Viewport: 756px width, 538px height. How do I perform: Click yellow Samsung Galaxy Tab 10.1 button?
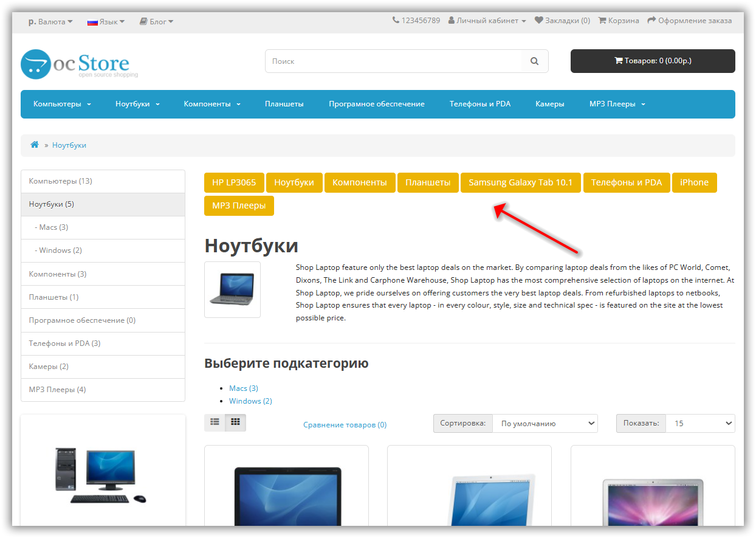pos(521,182)
